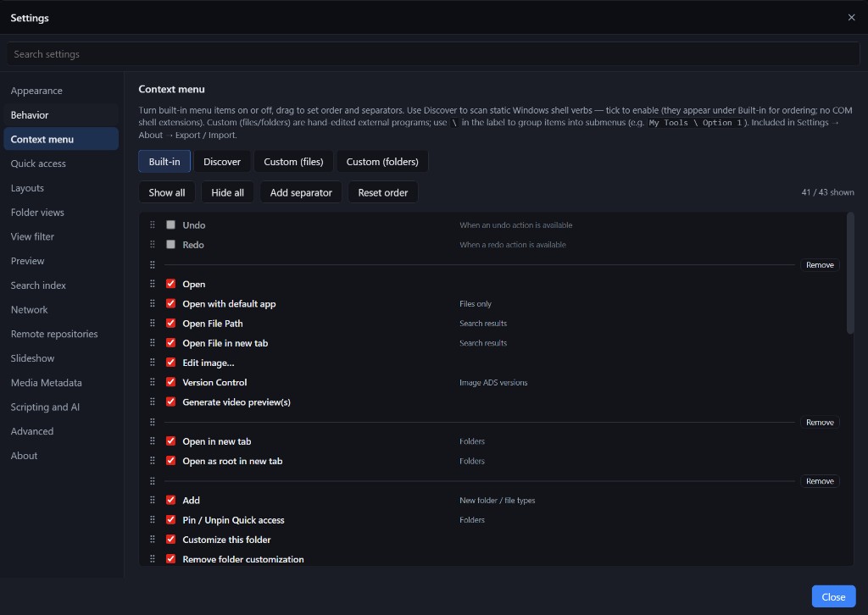Open Search index settings
The width and height of the screenshot is (868, 615).
(x=61, y=285)
